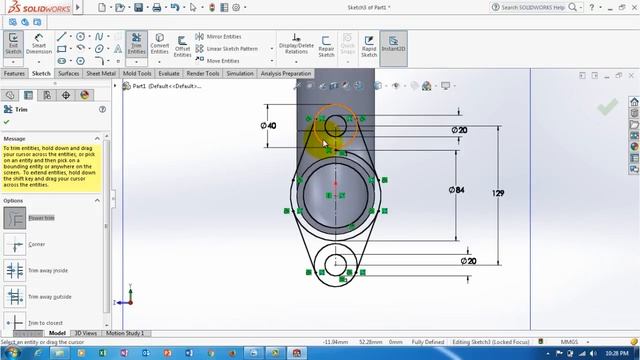Open the ConfigurationManager panel tab
Image resolution: width=640 pixels, height=360 pixels.
(47, 95)
